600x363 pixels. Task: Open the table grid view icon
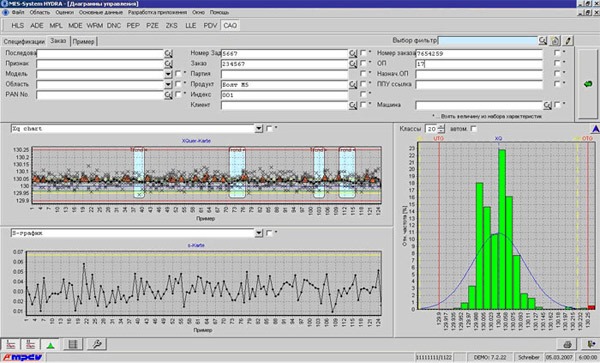pos(72,344)
